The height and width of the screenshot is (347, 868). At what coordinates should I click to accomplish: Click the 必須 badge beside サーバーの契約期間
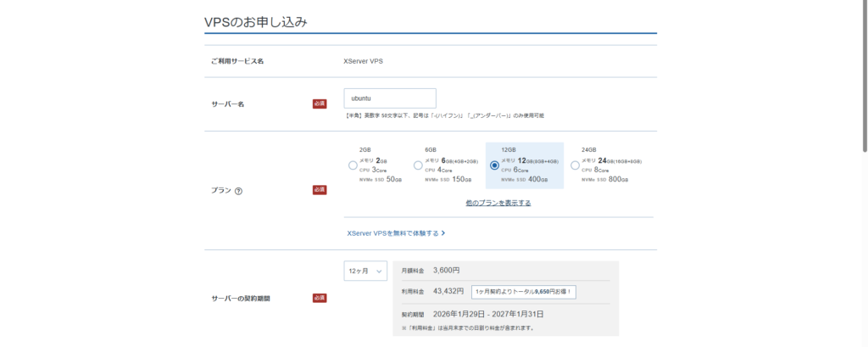point(320,298)
